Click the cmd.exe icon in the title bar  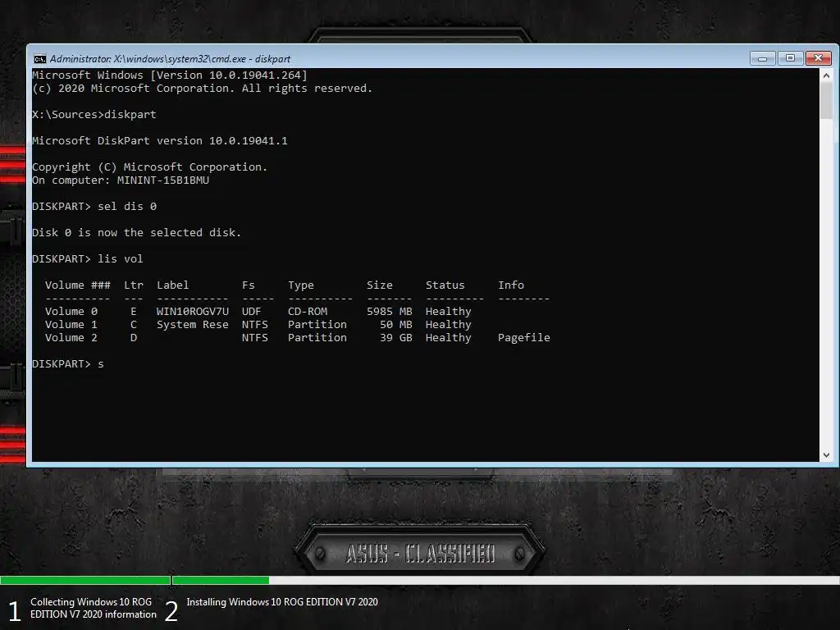(x=39, y=59)
